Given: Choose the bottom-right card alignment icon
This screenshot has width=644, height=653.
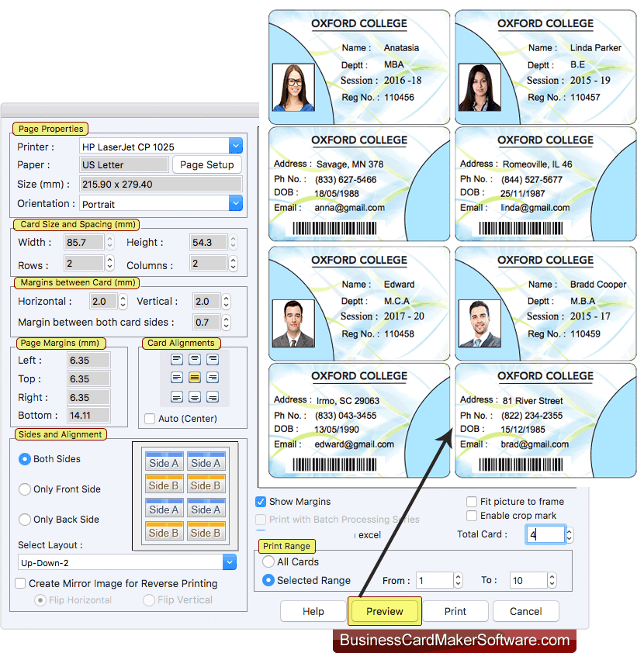Looking at the screenshot, I should (x=213, y=396).
